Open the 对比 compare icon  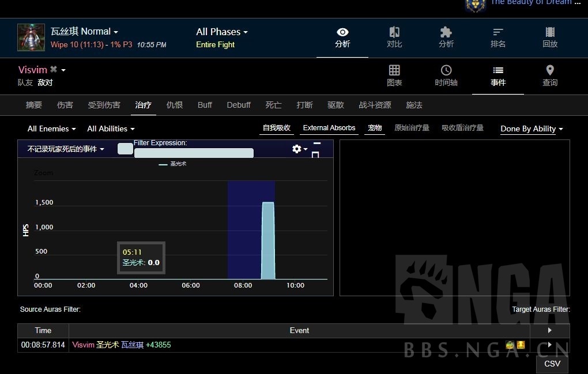[x=394, y=38]
